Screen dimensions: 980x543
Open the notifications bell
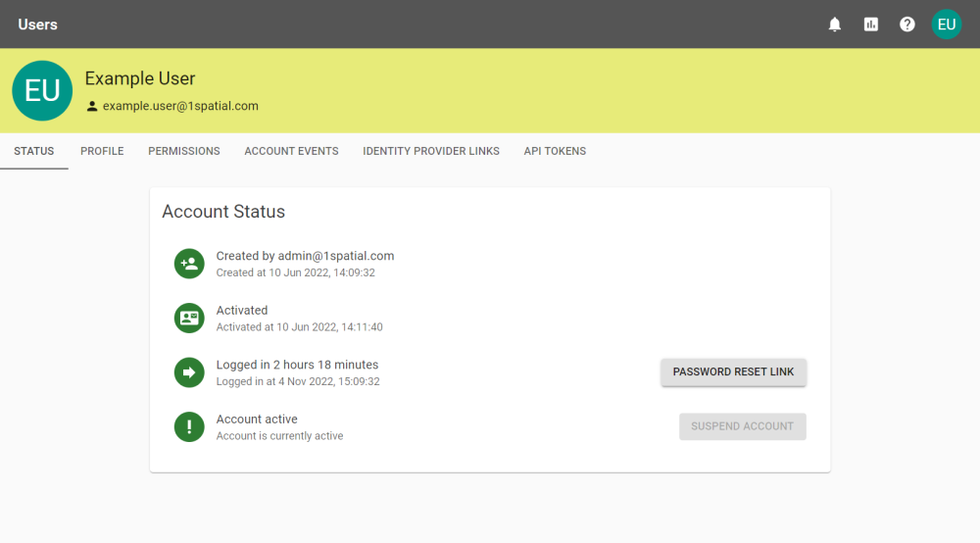coord(834,25)
